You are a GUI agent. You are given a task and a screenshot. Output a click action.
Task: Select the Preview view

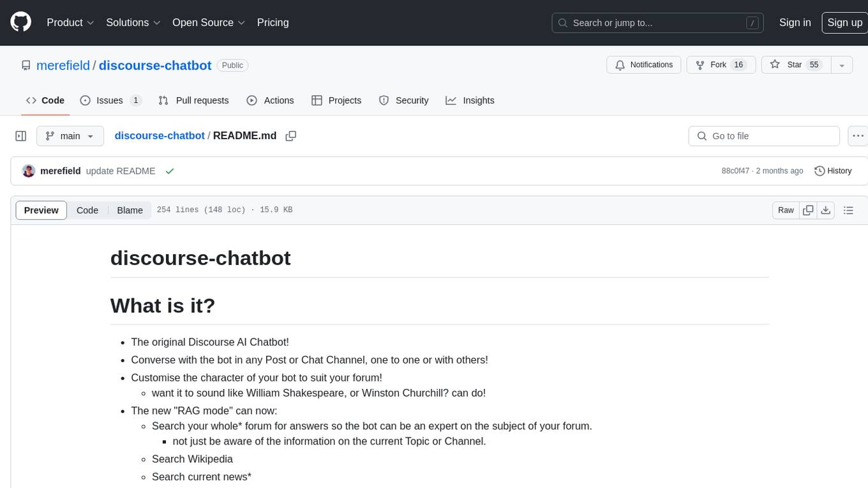(41, 210)
